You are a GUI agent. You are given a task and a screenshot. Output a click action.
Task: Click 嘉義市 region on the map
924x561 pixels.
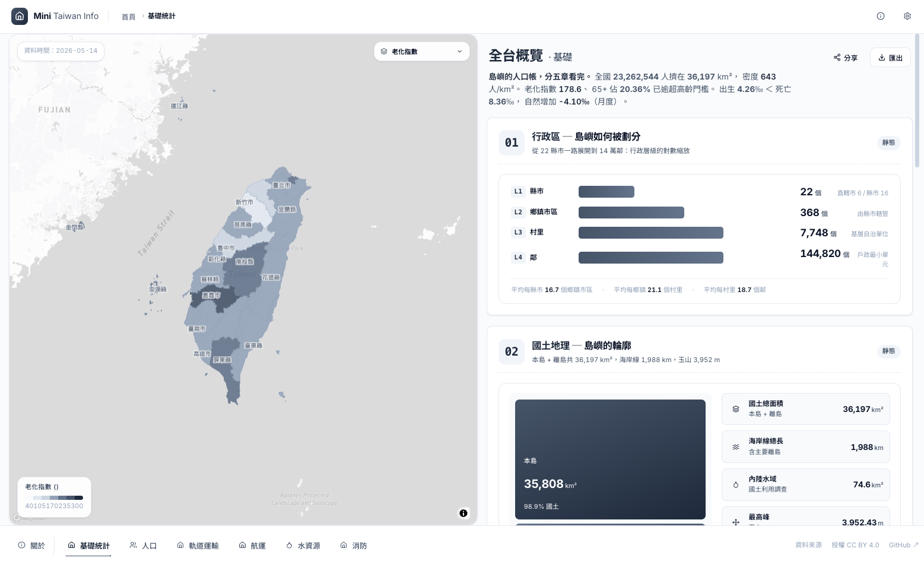point(212,295)
